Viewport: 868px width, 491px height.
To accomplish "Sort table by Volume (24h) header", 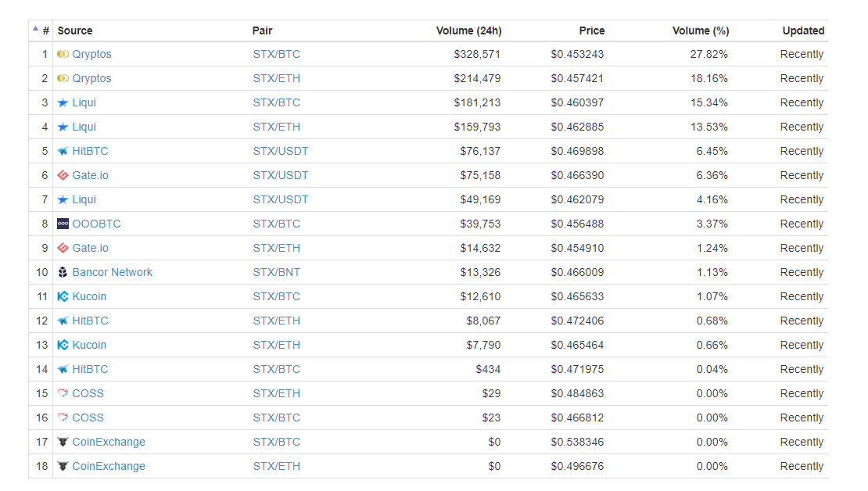I will (x=468, y=31).
